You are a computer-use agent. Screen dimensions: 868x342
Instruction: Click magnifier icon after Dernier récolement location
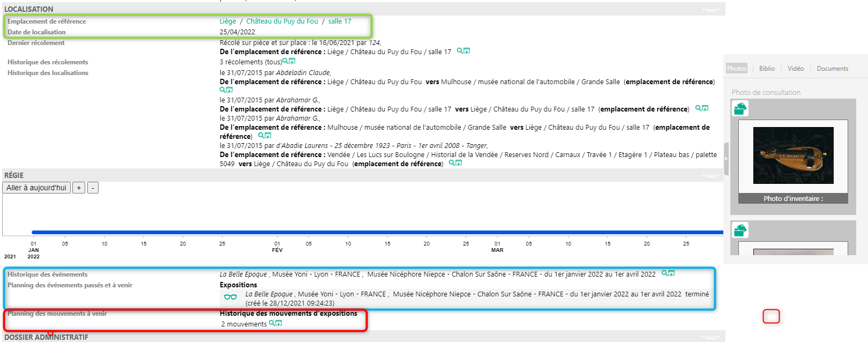coord(460,51)
